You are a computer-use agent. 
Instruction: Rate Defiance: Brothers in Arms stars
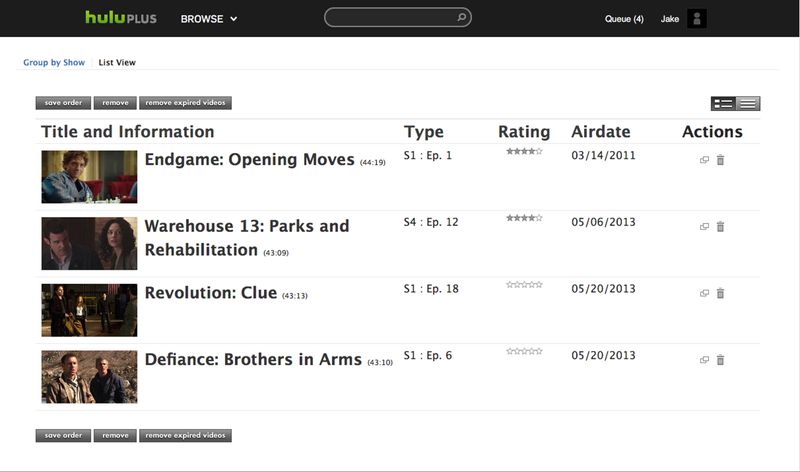pyautogui.click(x=524, y=351)
